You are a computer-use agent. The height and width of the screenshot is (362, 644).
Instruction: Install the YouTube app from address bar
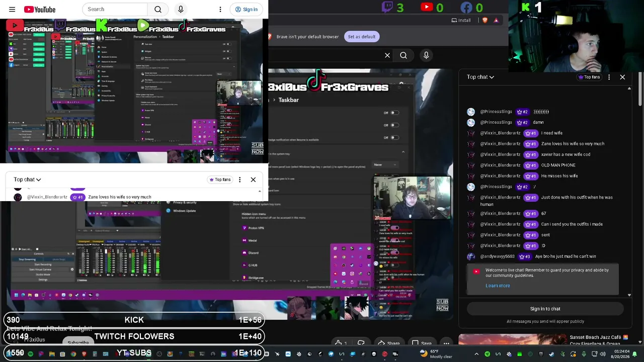pyautogui.click(x=461, y=21)
